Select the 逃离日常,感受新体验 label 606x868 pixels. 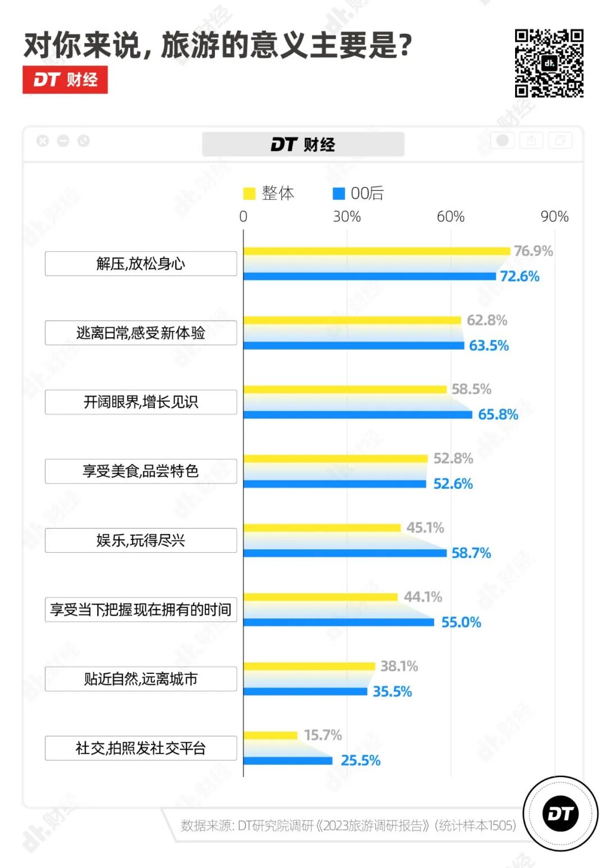[141, 333]
